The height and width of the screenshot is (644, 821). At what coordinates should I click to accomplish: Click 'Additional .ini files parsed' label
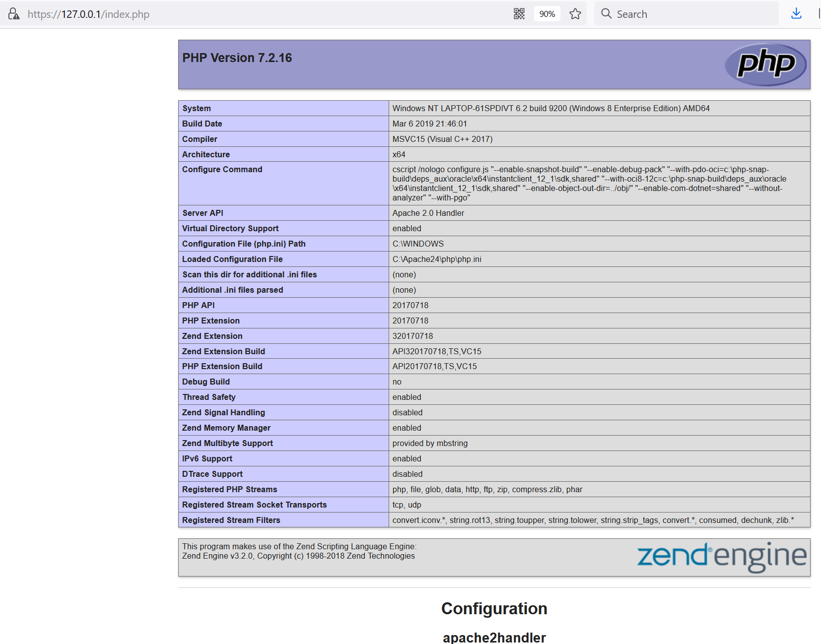233,290
